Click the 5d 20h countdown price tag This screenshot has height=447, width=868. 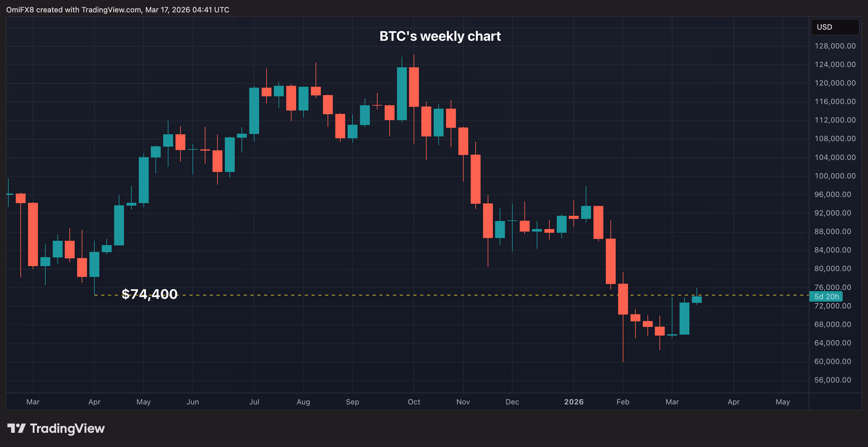[x=826, y=297]
